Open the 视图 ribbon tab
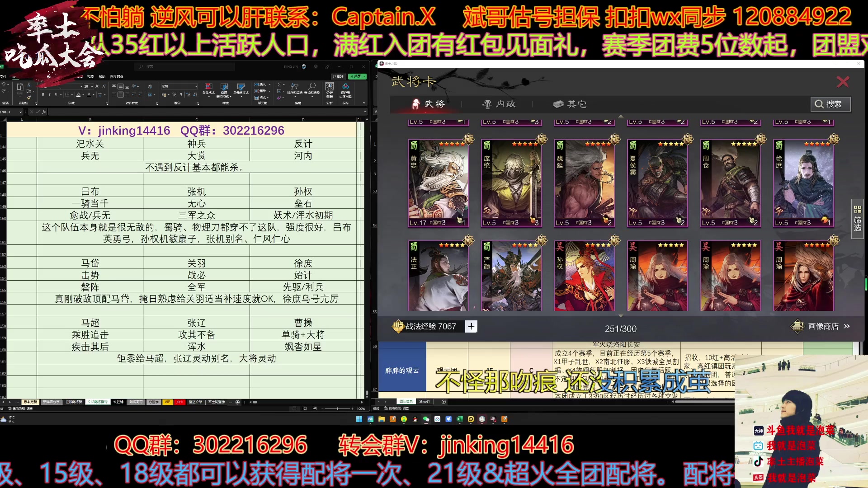The width and height of the screenshot is (868, 488). pos(90,76)
